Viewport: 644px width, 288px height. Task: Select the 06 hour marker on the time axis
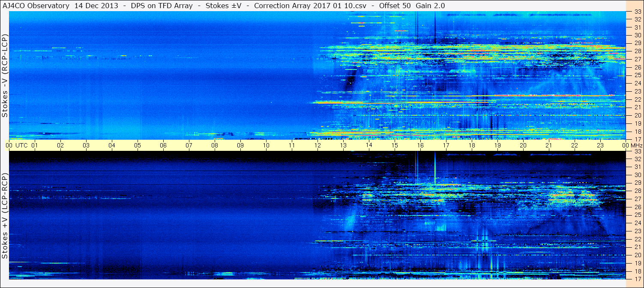[x=163, y=145]
